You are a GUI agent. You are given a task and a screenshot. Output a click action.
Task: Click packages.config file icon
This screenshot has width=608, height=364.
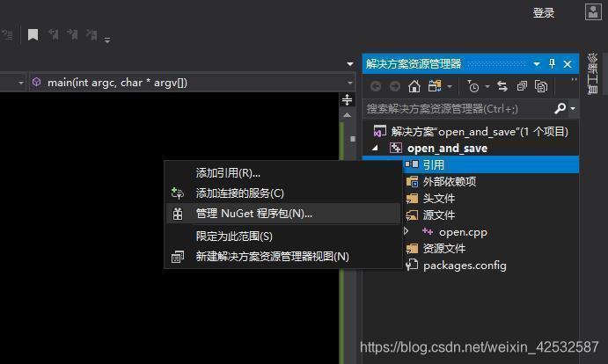coord(412,266)
